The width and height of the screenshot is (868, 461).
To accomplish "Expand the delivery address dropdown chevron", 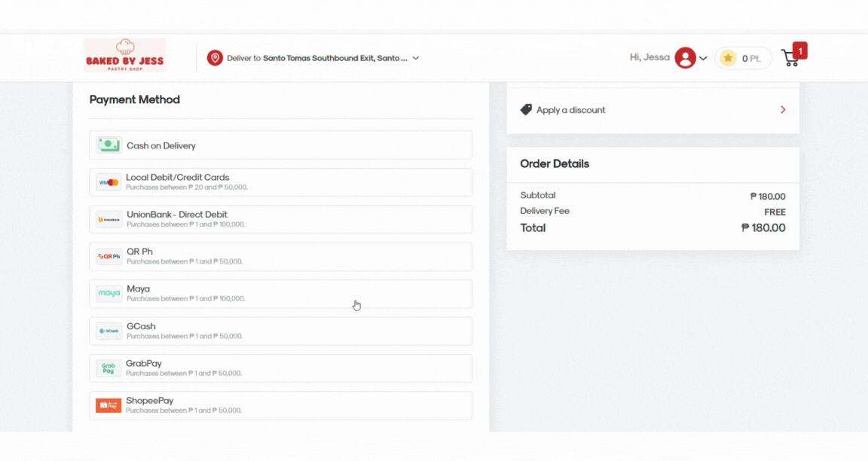I will pyautogui.click(x=416, y=58).
